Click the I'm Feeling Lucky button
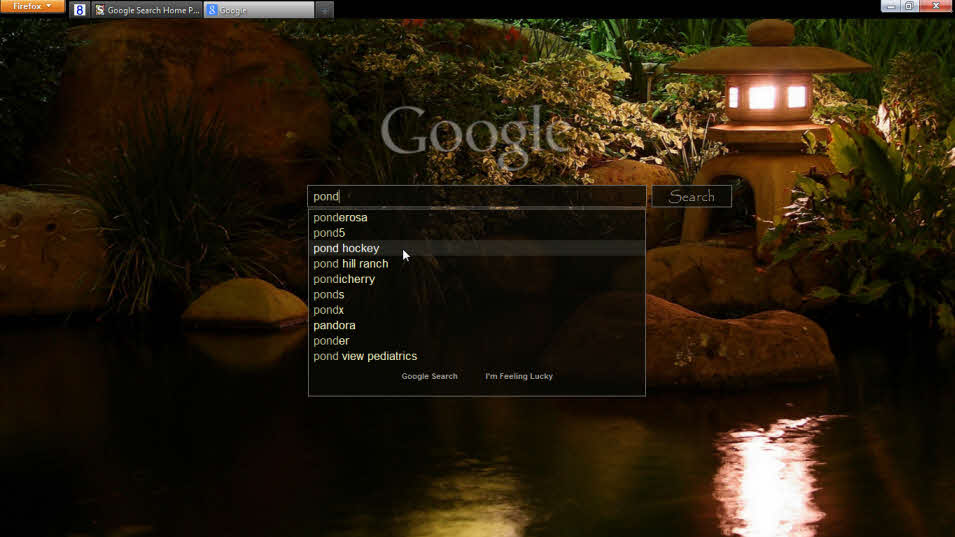This screenshot has width=955, height=537. (519, 376)
